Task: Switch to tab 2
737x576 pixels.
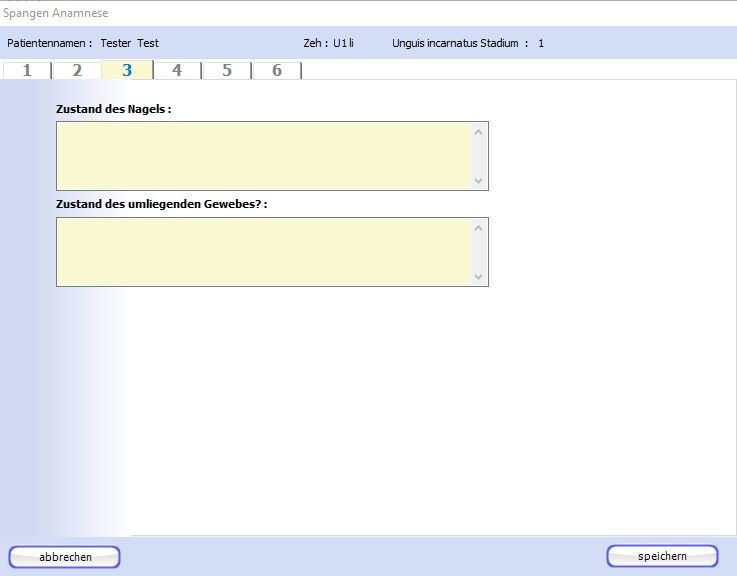Action: click(x=77, y=70)
